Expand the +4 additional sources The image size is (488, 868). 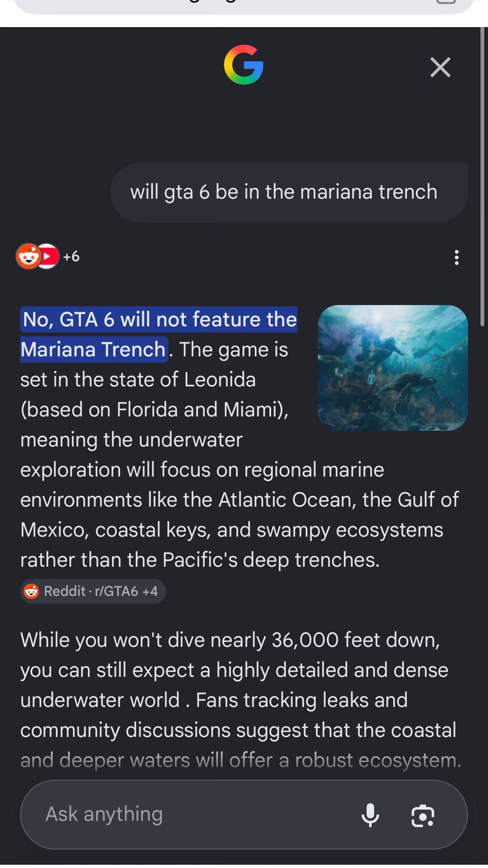click(x=150, y=591)
